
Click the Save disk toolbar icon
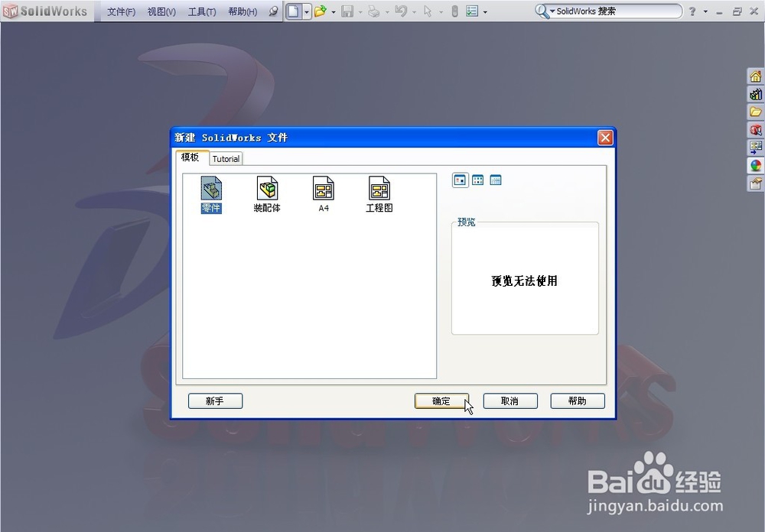coord(347,11)
